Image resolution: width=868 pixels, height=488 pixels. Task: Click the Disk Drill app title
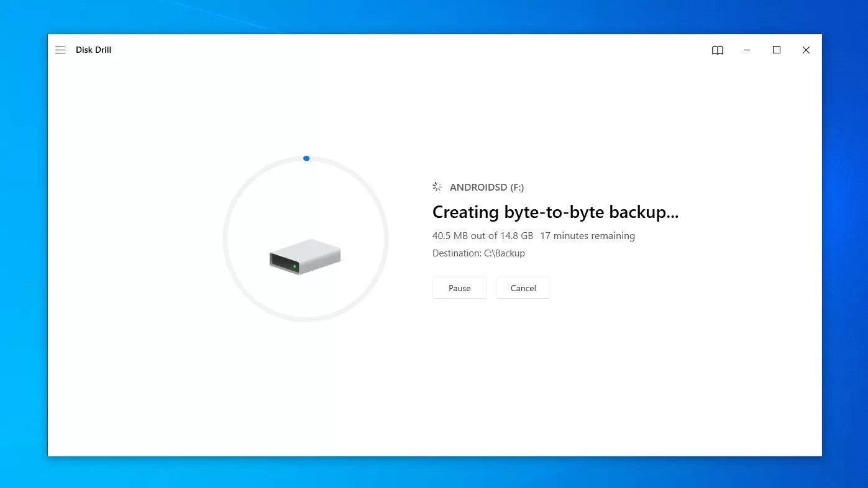pyautogui.click(x=93, y=50)
